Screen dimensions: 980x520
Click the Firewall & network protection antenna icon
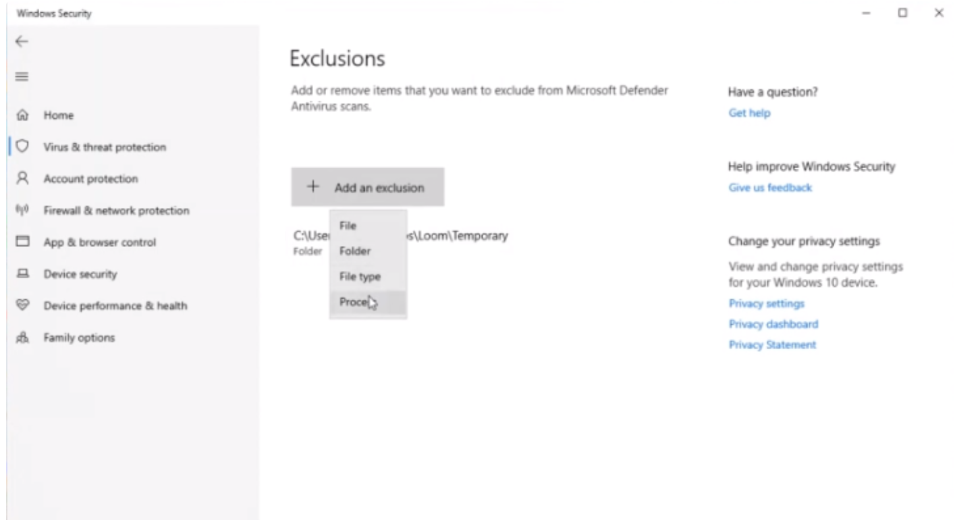22,210
